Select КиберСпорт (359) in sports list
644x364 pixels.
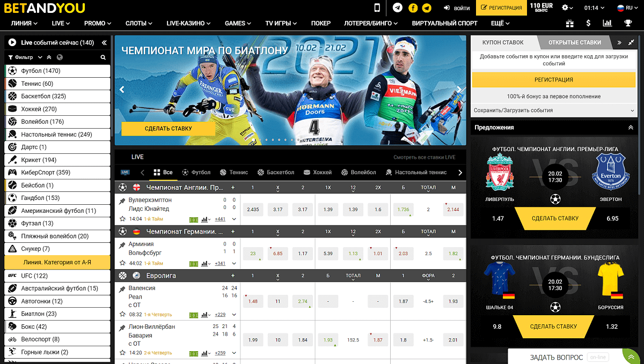pos(57,173)
